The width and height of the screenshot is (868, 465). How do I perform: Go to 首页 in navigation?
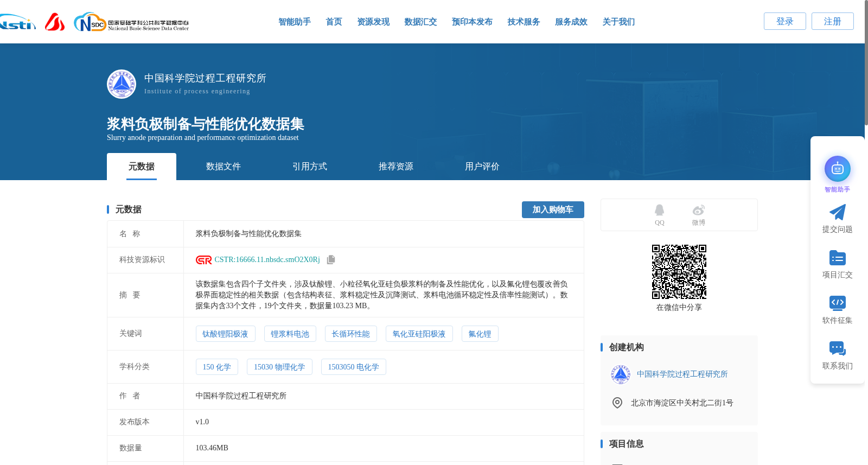coord(334,22)
